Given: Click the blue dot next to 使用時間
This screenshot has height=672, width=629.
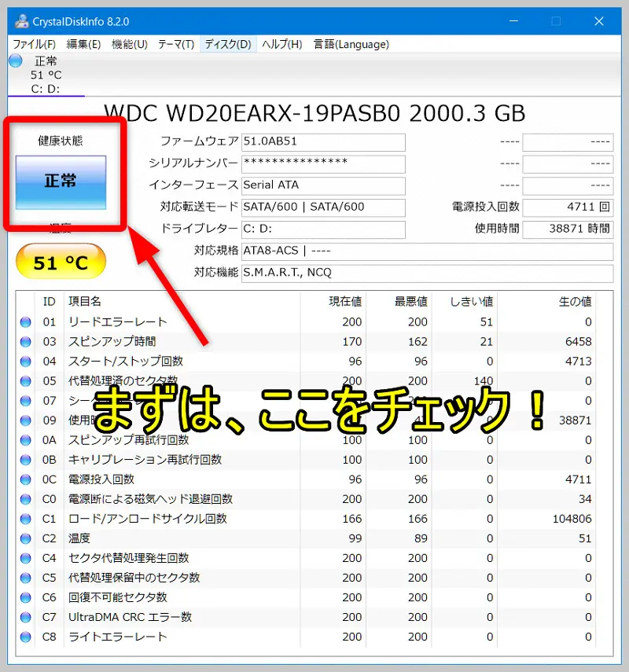Looking at the screenshot, I should point(25,420).
